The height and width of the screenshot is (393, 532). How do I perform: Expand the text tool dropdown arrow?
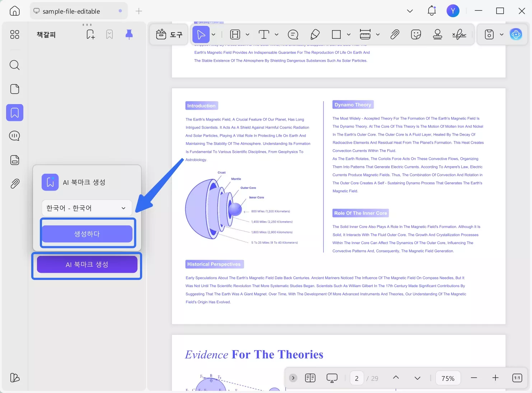276,34
